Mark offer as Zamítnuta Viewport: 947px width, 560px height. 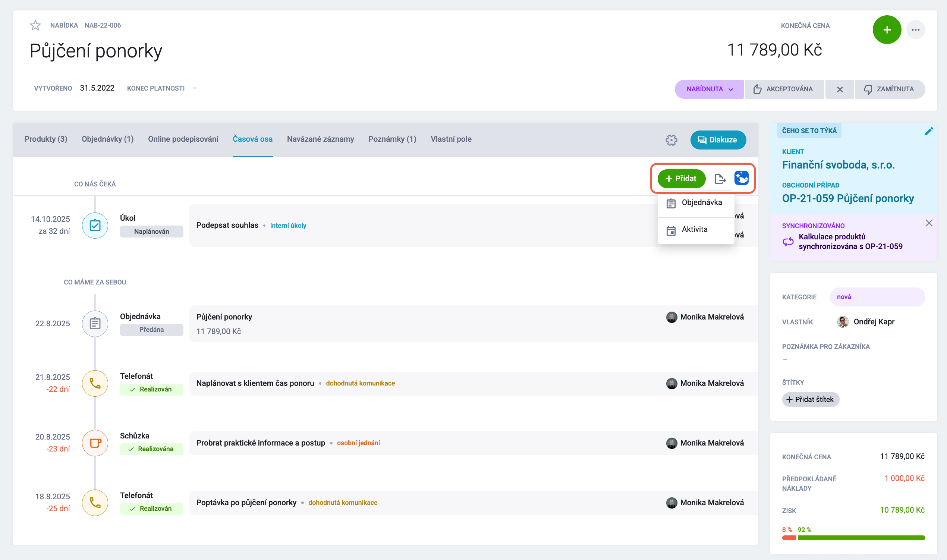(890, 89)
